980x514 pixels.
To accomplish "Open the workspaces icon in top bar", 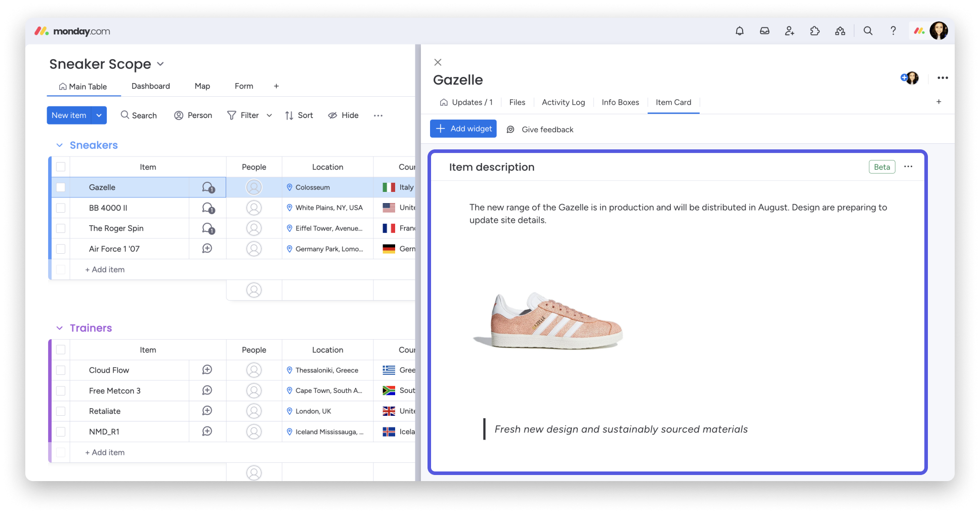I will 840,31.
